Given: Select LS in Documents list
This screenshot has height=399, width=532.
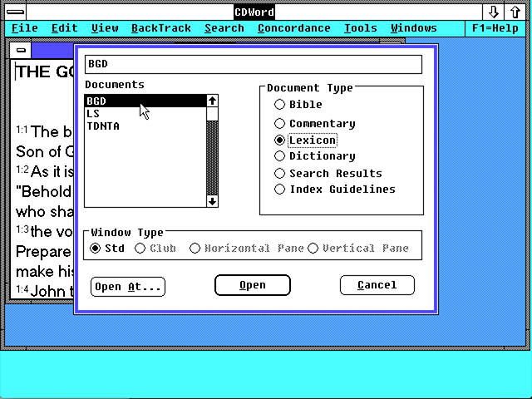Looking at the screenshot, I should pyautogui.click(x=145, y=114).
